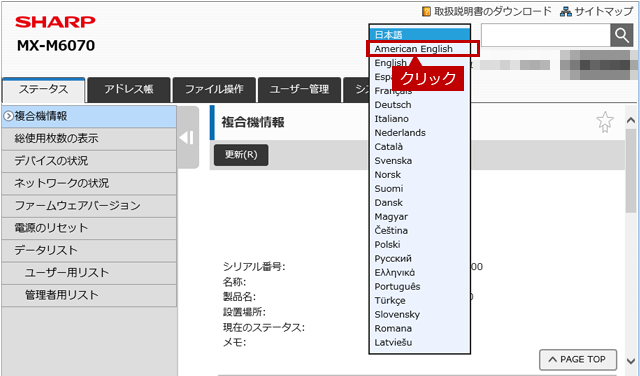The height and width of the screenshot is (376, 640).
Task: Choose Русский from the language list
Action: click(x=420, y=258)
